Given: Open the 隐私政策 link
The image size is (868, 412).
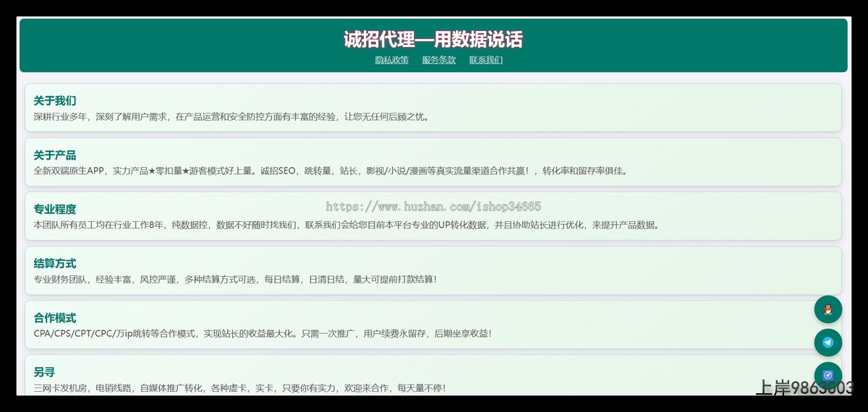Looking at the screenshot, I should tap(391, 60).
